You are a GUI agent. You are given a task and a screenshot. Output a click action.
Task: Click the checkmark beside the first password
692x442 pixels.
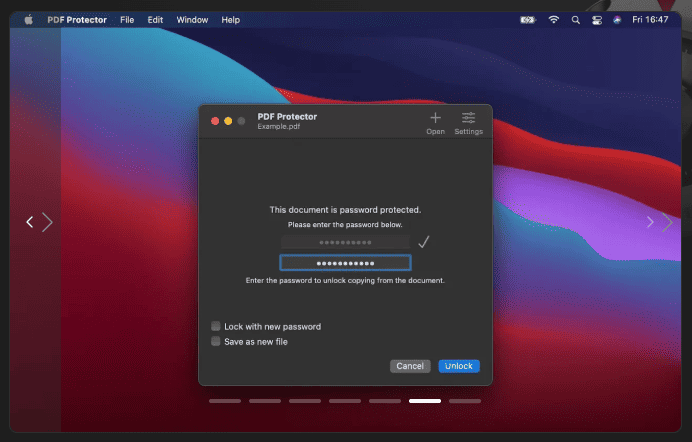click(424, 242)
